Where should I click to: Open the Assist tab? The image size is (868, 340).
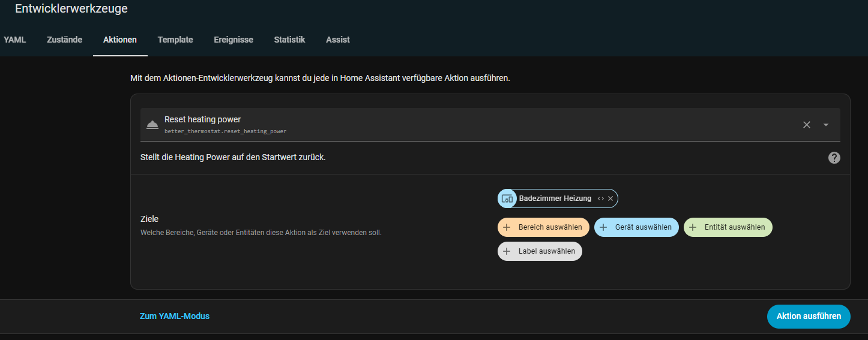point(338,40)
